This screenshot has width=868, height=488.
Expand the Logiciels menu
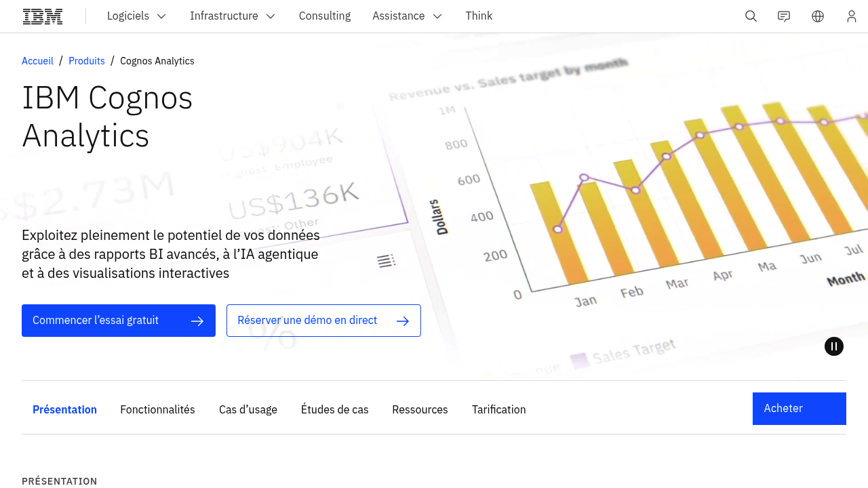pos(136,16)
